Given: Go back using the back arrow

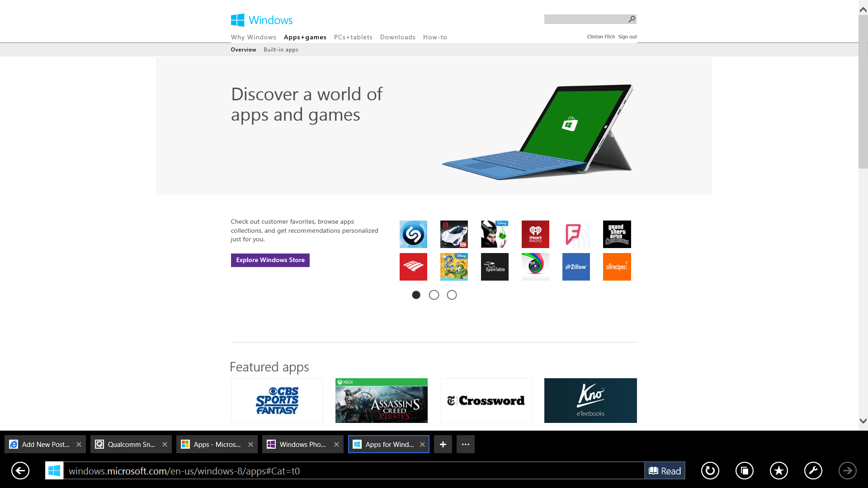Looking at the screenshot, I should click(x=20, y=471).
